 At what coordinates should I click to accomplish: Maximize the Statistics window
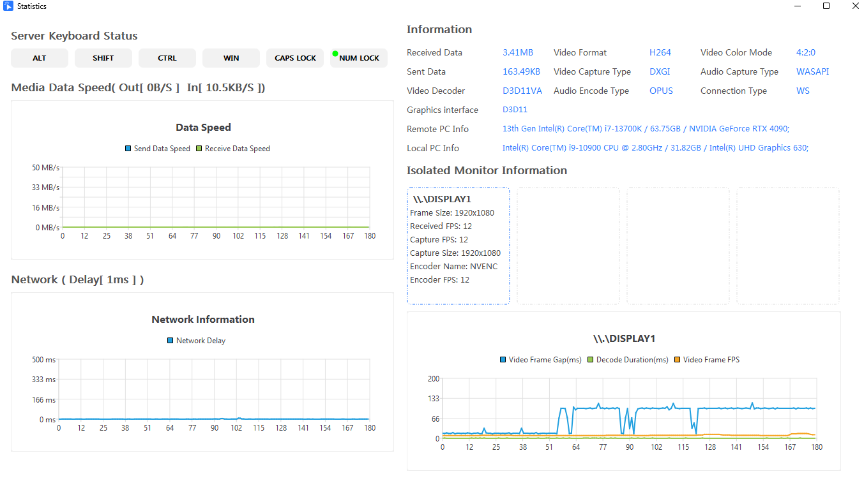pyautogui.click(x=826, y=6)
